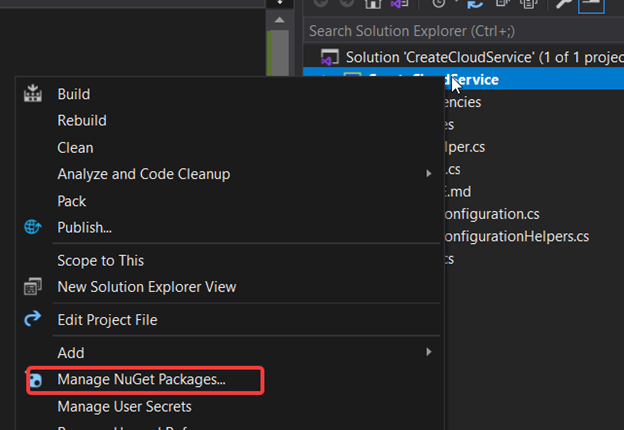Click the Build icon in the context menu

(x=33, y=94)
